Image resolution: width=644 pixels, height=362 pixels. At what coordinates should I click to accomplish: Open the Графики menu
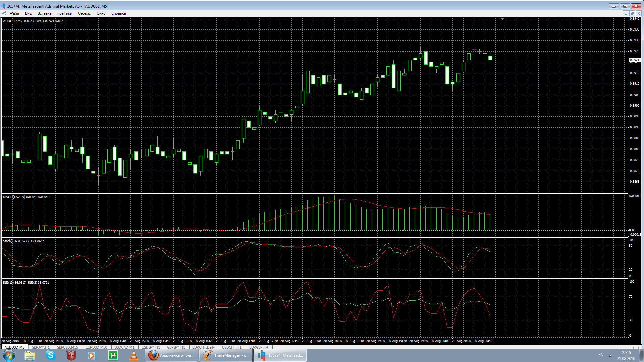[x=65, y=13]
